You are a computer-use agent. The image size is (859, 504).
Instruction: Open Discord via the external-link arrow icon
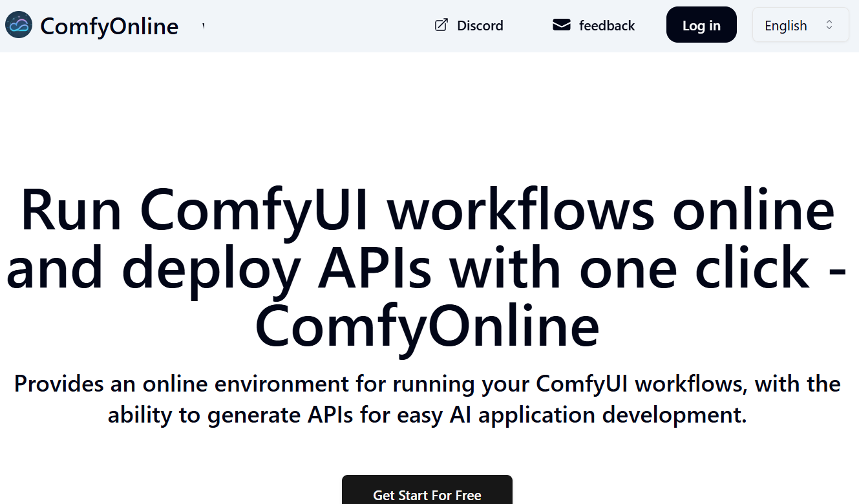441,25
